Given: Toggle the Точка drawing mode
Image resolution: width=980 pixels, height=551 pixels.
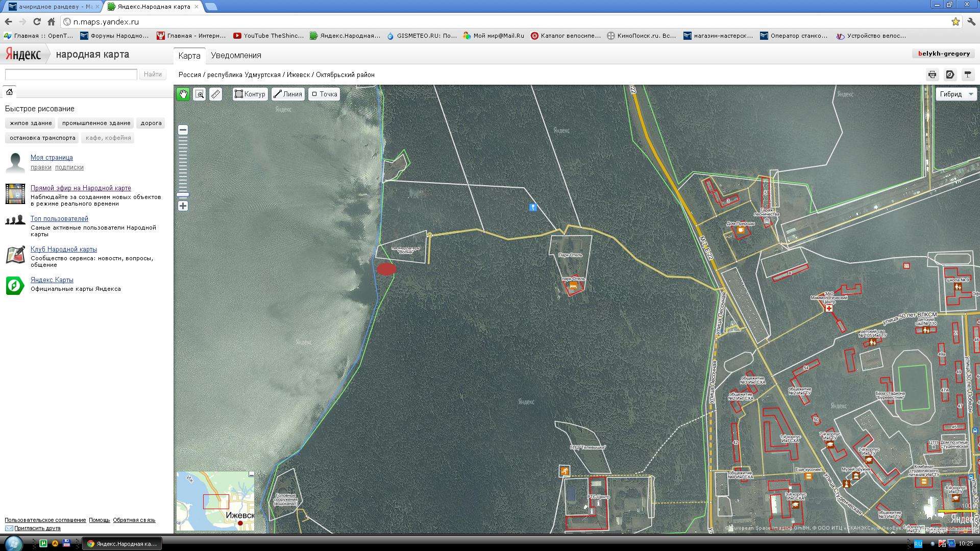Looking at the screenshot, I should (x=324, y=94).
